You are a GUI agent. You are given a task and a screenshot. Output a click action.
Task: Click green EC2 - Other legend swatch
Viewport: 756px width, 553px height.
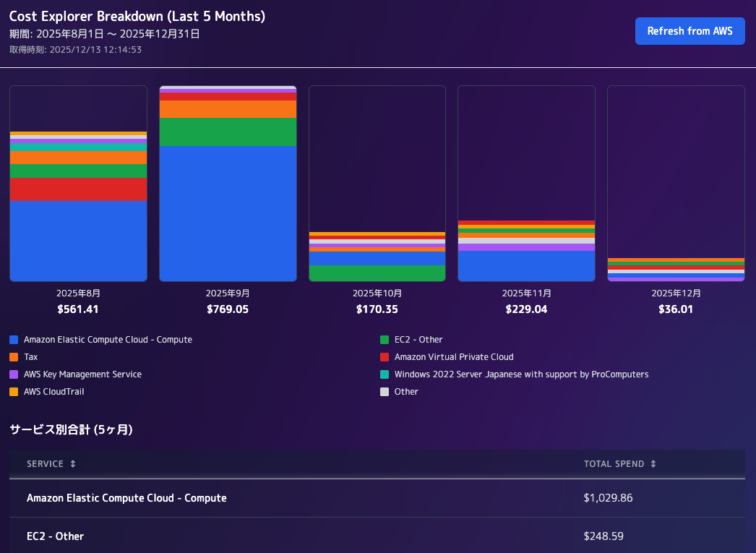pyautogui.click(x=385, y=340)
